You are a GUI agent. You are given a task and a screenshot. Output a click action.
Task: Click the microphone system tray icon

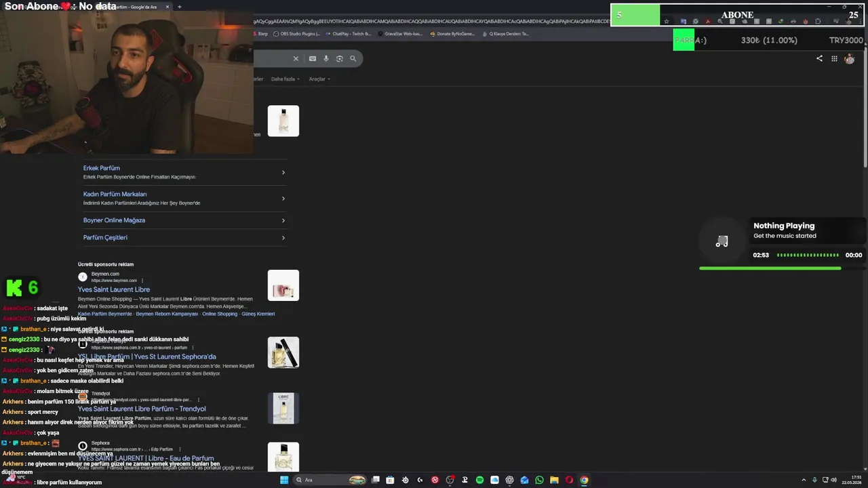click(x=814, y=480)
